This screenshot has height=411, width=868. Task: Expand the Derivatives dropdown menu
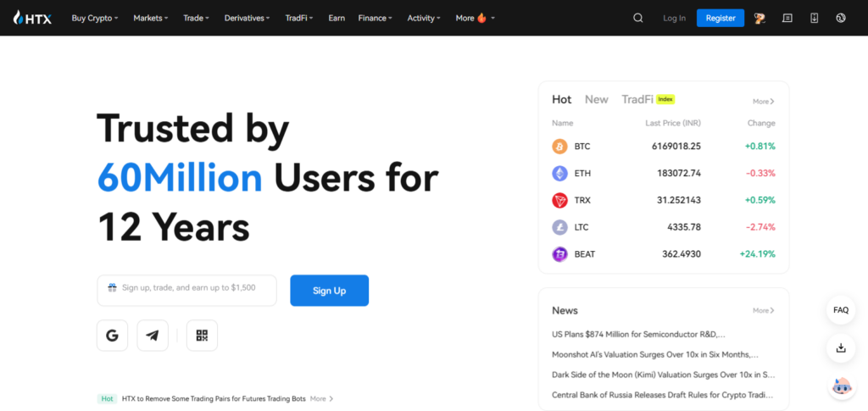pos(247,19)
